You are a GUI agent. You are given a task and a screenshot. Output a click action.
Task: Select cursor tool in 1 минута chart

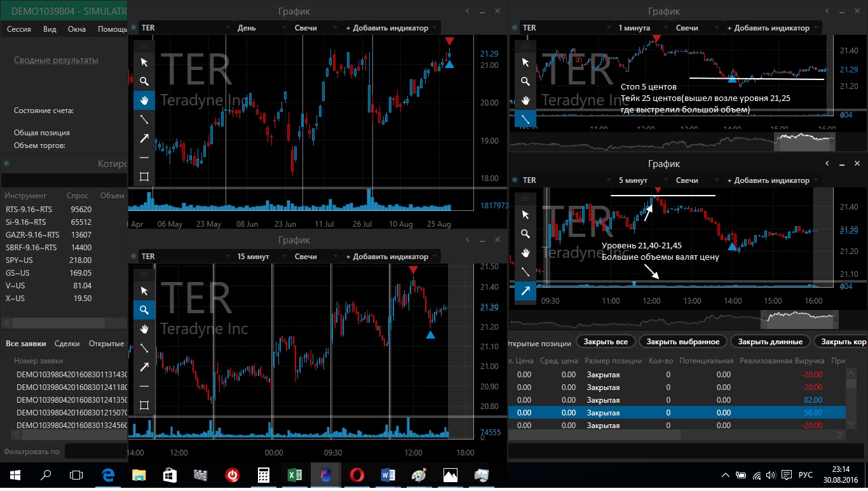pos(526,62)
